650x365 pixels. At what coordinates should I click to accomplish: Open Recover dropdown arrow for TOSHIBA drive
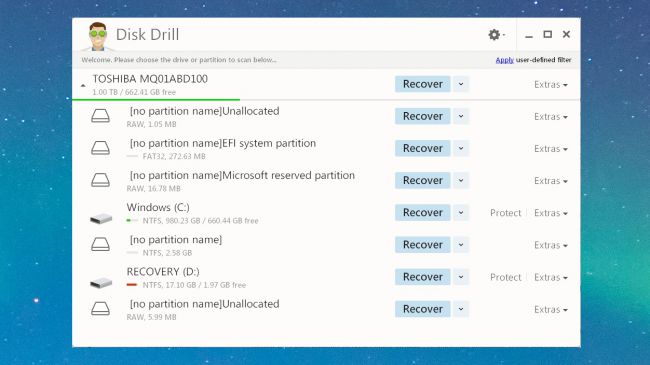(461, 84)
